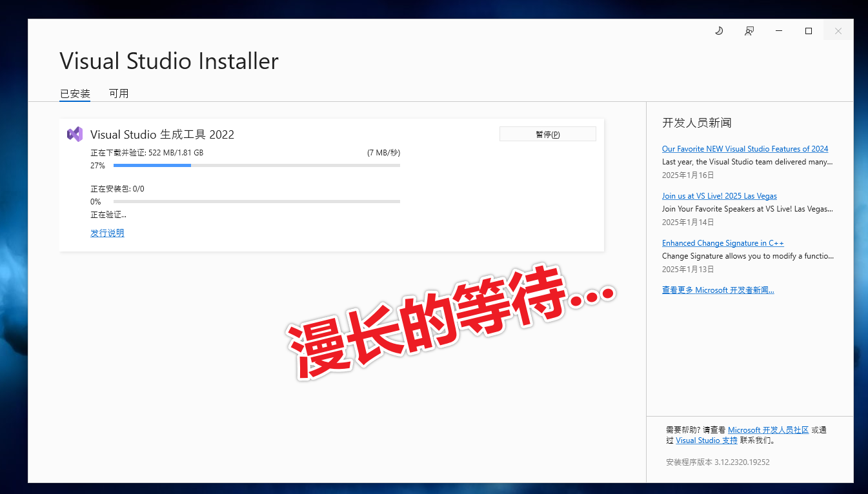Click the 正在验证... status text
The image size is (868, 494).
coord(108,215)
